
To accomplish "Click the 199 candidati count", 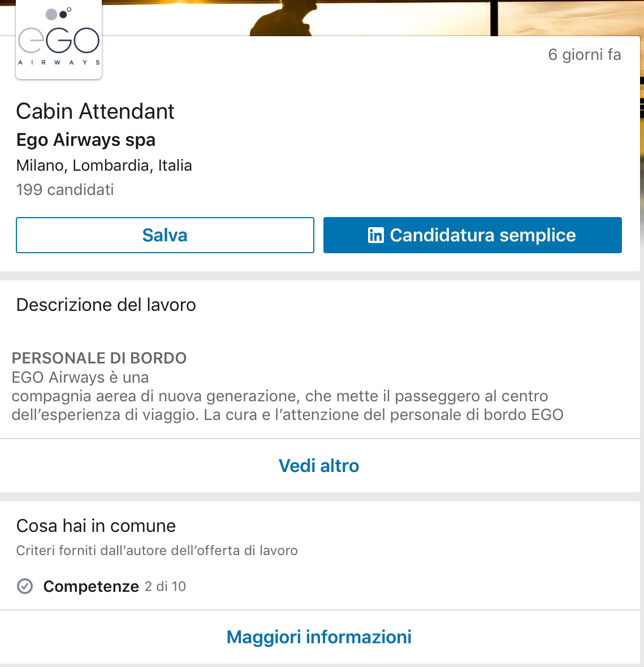I will point(65,190).
